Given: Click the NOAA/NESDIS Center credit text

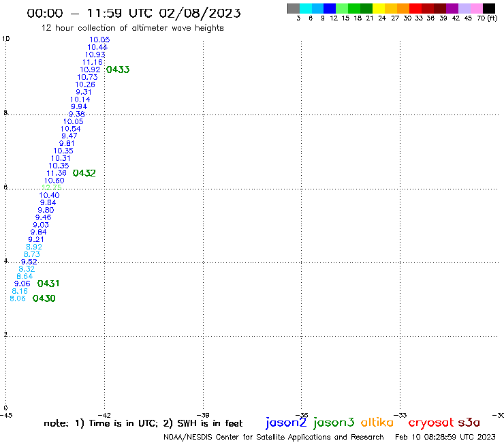Looking at the screenshot, I should (x=274, y=437).
